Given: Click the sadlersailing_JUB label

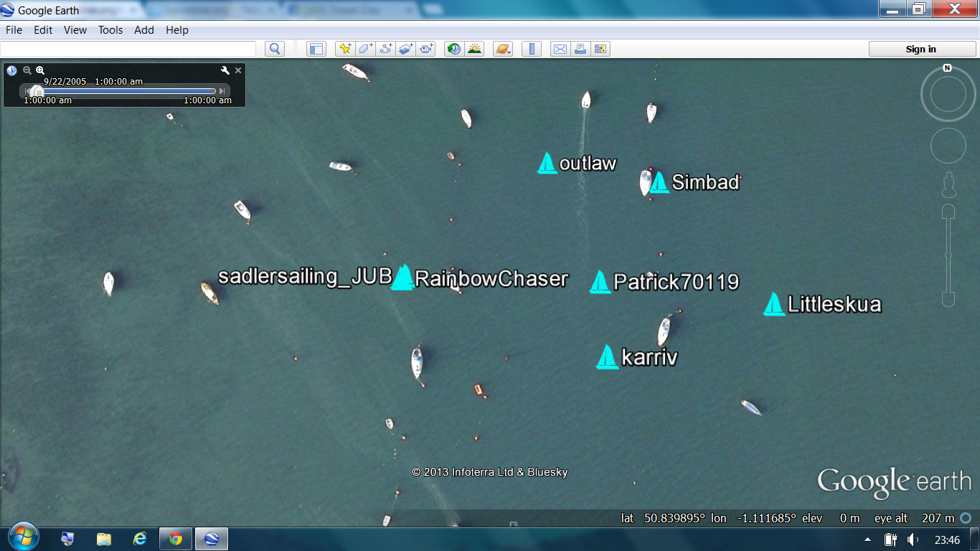Looking at the screenshot, I should [x=305, y=276].
